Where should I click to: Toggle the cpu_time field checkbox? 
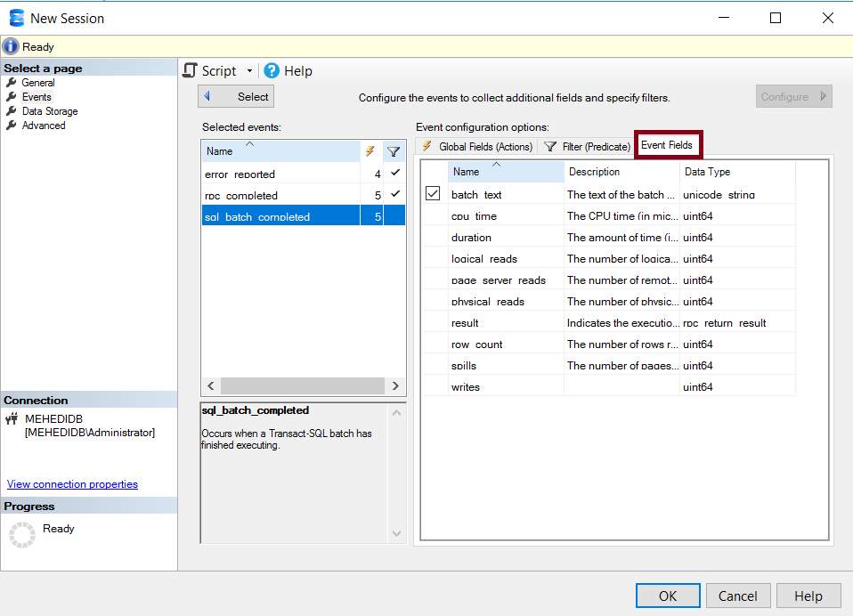coord(433,215)
